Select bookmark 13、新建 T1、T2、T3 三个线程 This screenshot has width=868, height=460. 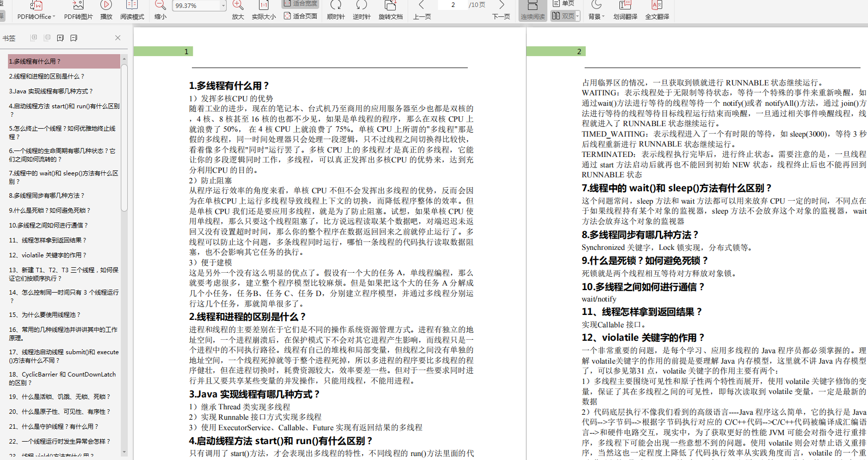click(64, 274)
